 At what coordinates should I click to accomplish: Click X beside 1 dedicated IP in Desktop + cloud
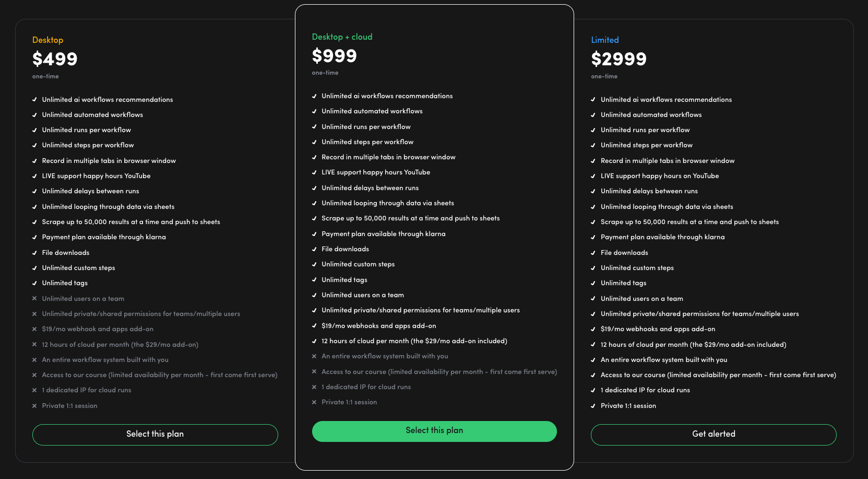pyautogui.click(x=314, y=387)
